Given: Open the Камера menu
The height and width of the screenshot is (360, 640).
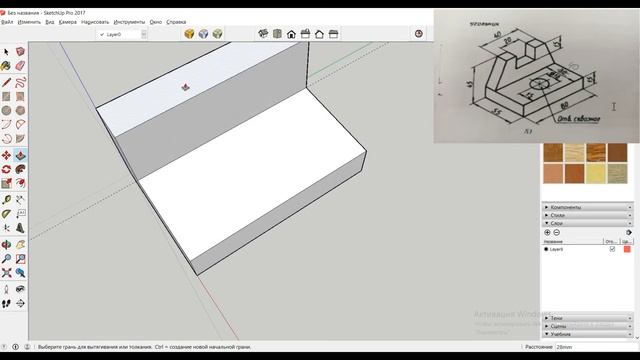Looking at the screenshot, I should (x=68, y=22).
